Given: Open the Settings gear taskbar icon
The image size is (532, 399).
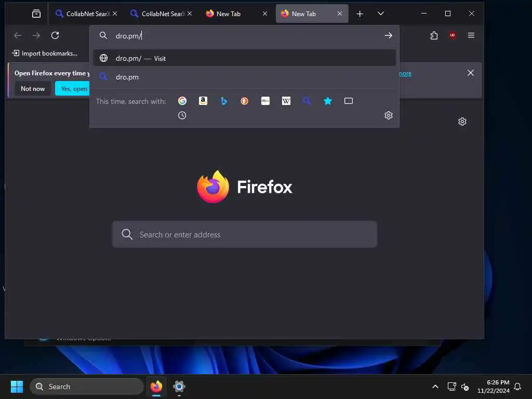Looking at the screenshot, I should (x=179, y=387).
